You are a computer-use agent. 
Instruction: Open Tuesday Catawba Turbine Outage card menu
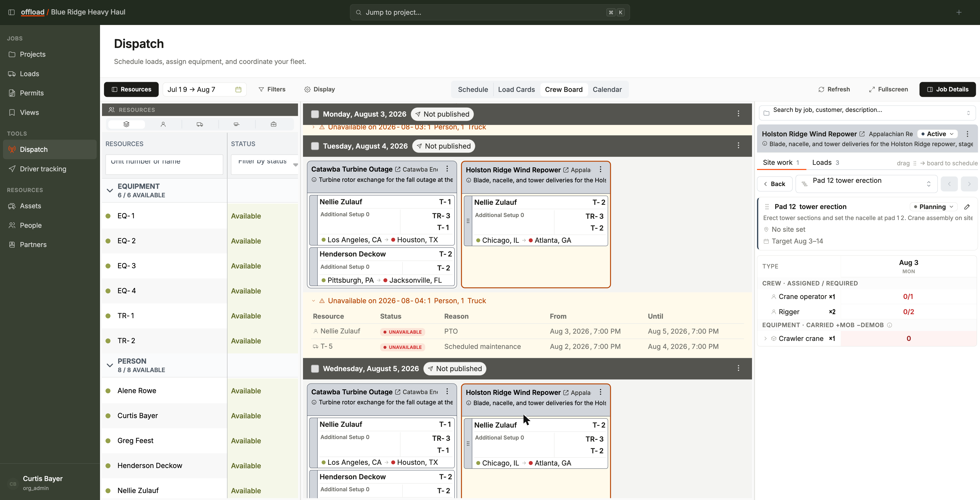pyautogui.click(x=447, y=169)
